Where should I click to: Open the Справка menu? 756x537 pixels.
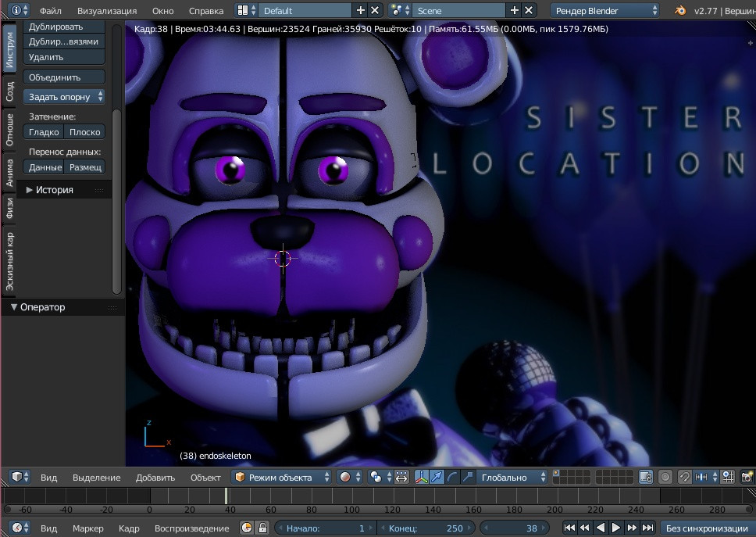click(x=206, y=11)
